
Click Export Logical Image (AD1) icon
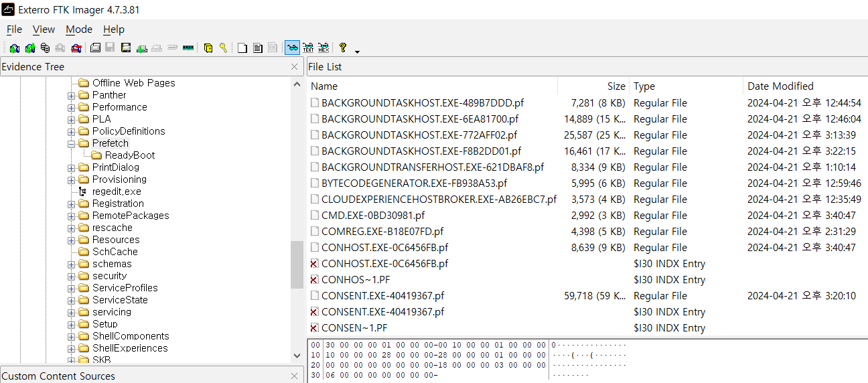point(127,48)
